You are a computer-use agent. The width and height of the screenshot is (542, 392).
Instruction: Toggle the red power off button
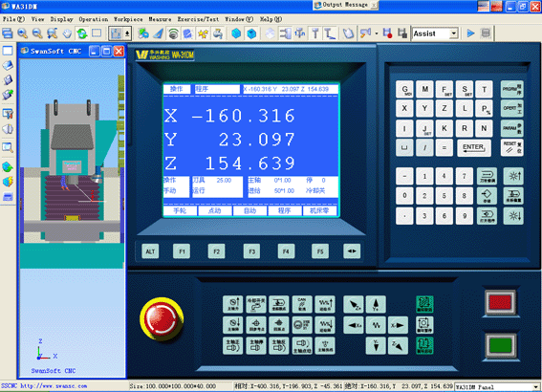(x=500, y=302)
